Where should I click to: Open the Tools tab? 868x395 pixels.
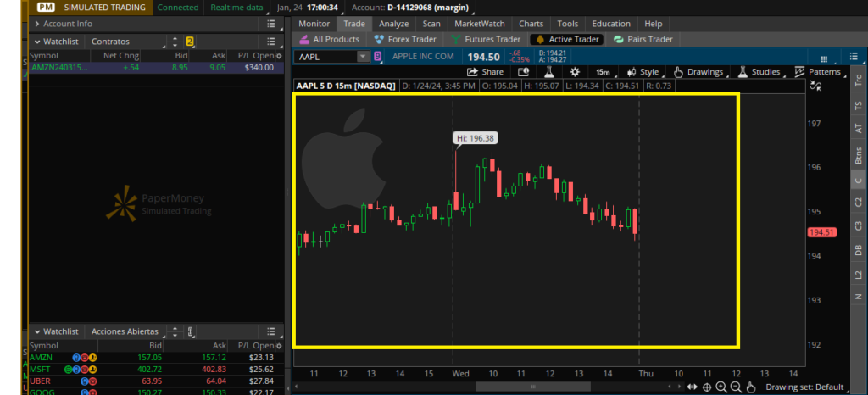567,24
